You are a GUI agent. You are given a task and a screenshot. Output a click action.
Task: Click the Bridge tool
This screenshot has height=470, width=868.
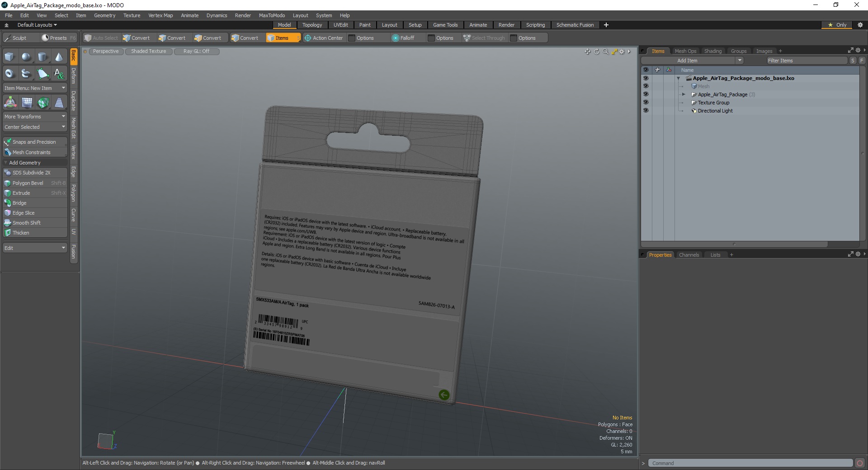(x=35, y=203)
